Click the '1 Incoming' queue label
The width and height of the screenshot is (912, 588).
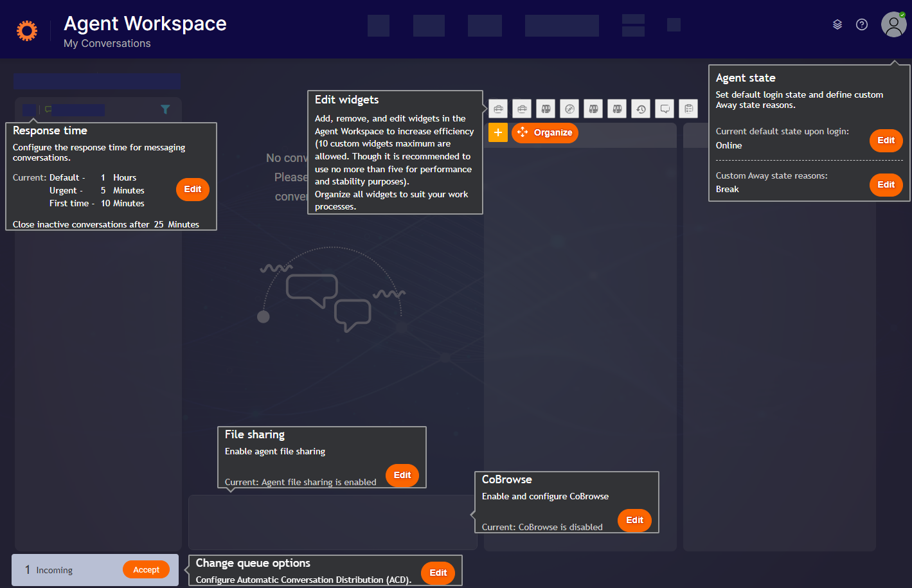(x=49, y=570)
